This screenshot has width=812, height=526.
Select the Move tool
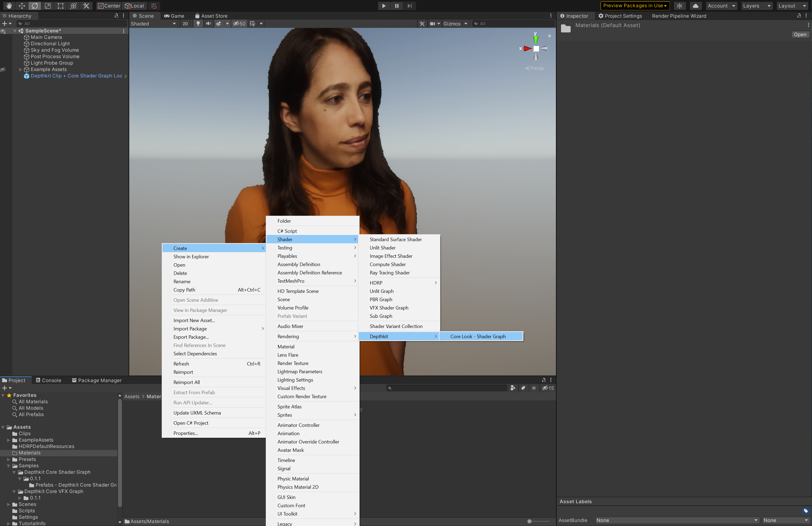22,6
